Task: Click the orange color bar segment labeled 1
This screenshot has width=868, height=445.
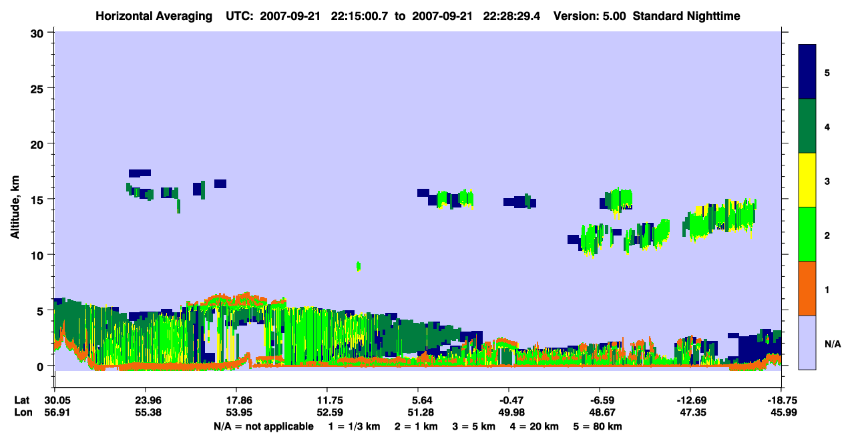Action: pos(807,288)
